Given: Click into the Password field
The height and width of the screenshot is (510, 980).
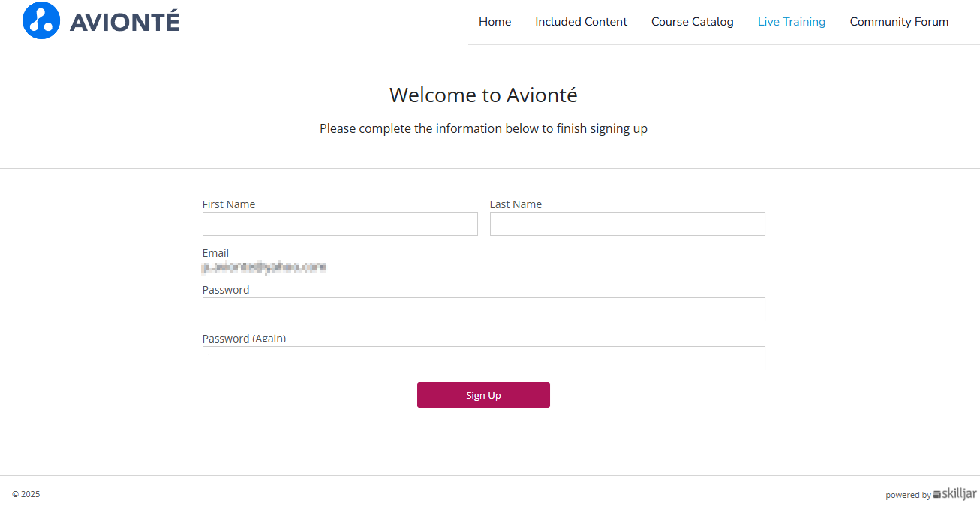Looking at the screenshot, I should [483, 309].
